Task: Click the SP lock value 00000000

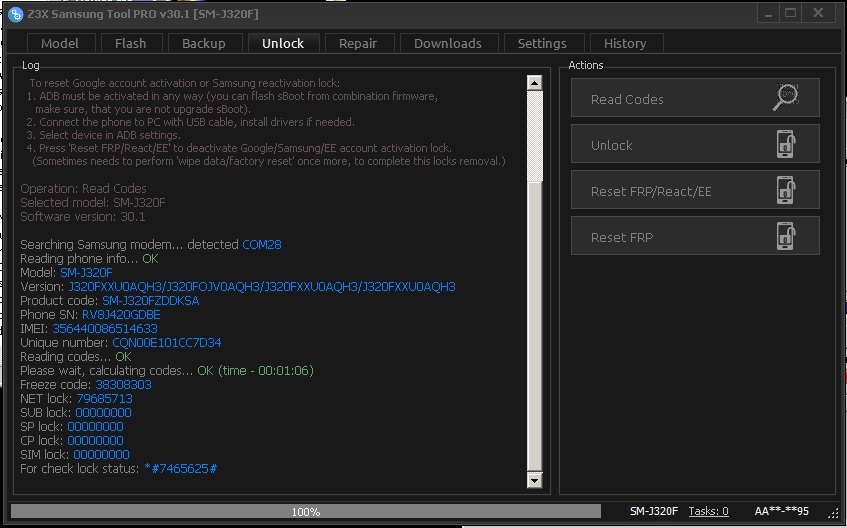Action: pyautogui.click(x=95, y=427)
